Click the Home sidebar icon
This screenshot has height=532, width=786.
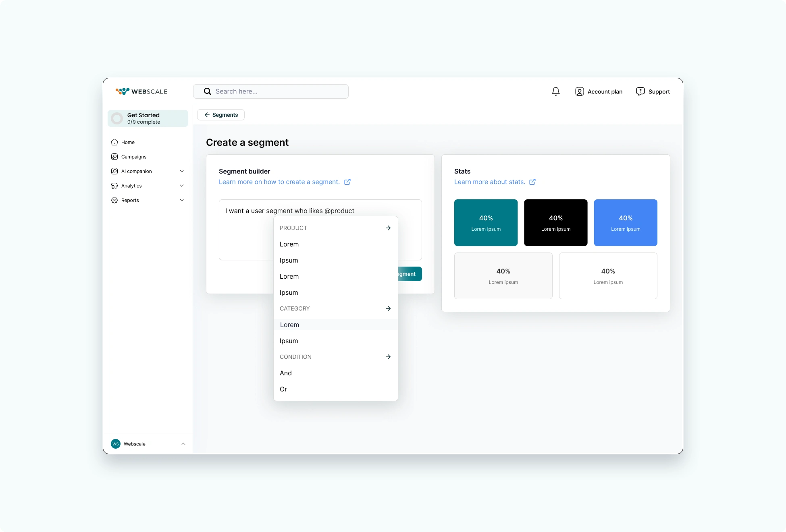pyautogui.click(x=114, y=142)
